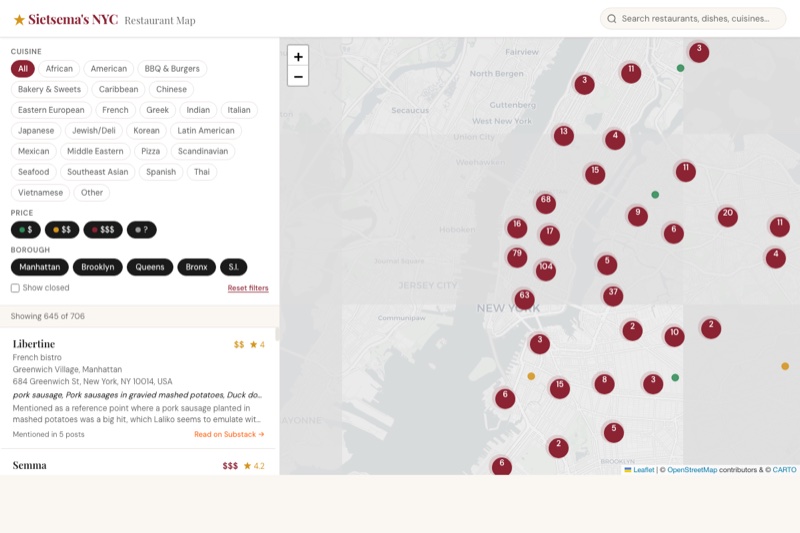Toggle the Bronx borough filter

pyautogui.click(x=196, y=267)
